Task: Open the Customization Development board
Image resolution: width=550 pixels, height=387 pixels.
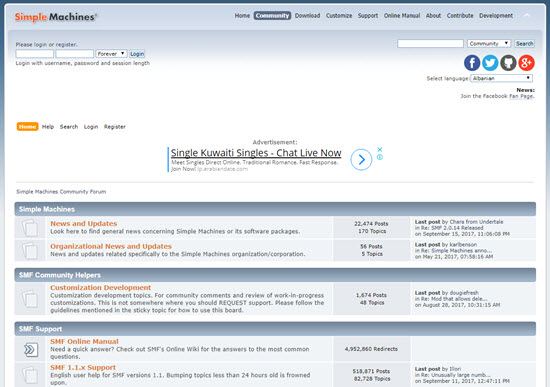Action: coord(100,287)
